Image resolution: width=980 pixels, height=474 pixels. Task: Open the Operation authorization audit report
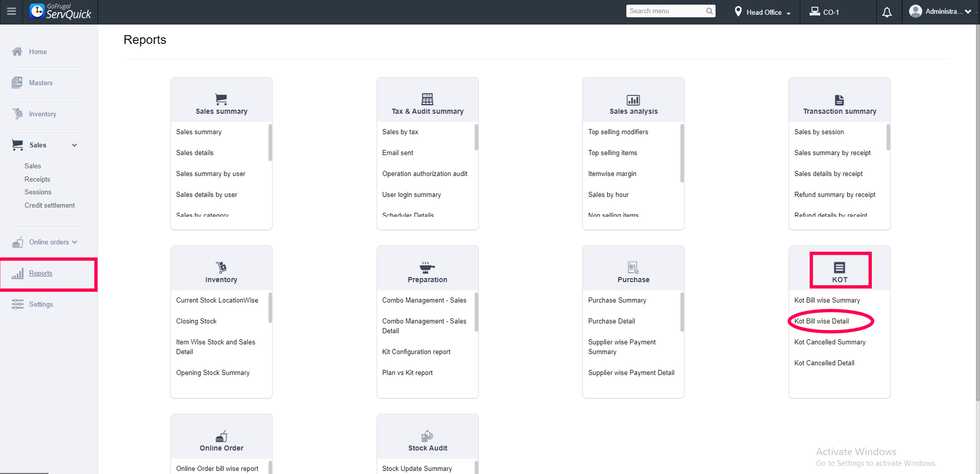tap(425, 173)
